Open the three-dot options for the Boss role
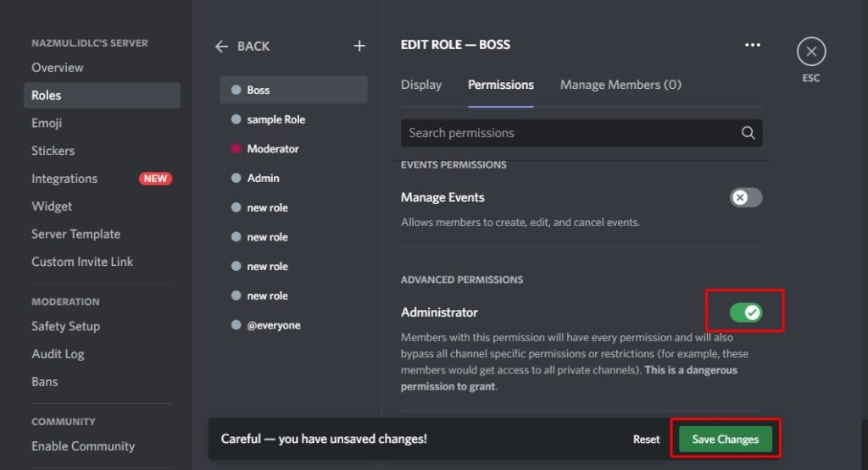 [753, 45]
